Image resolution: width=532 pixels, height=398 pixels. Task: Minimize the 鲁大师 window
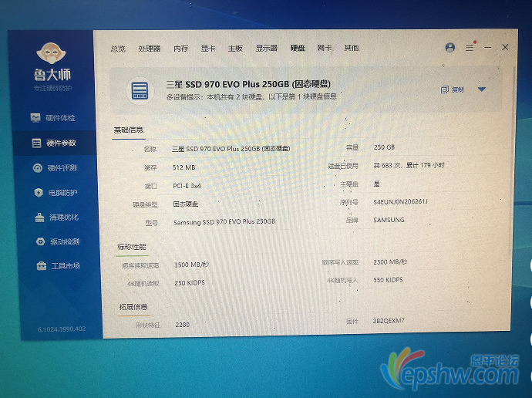coord(488,48)
